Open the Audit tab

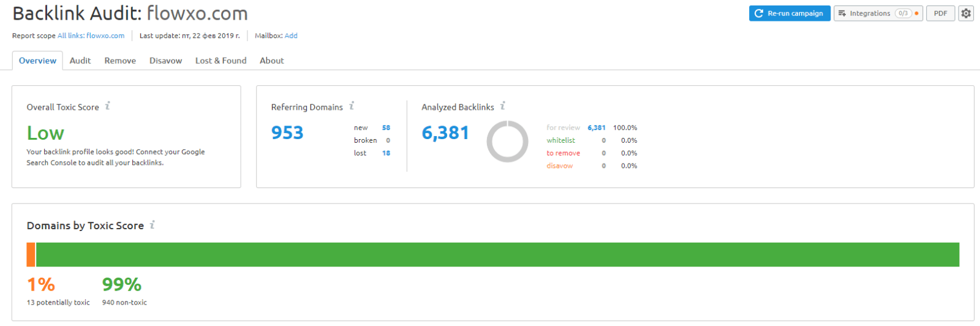(x=80, y=61)
